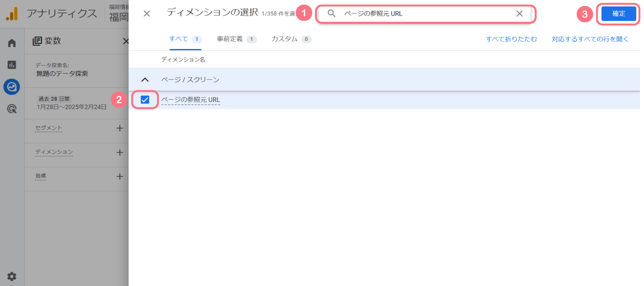Open the Home icon in sidebar
The image size is (644, 286).
pyautogui.click(x=12, y=43)
